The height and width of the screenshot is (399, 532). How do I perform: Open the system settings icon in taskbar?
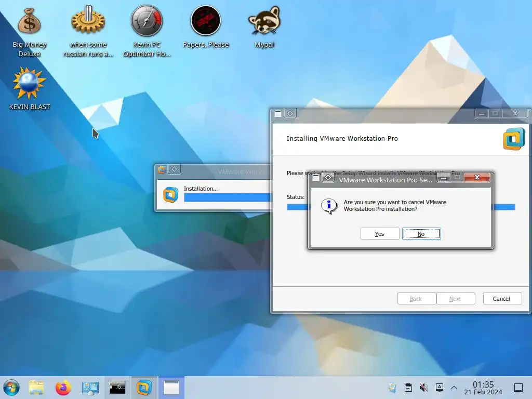[90, 388]
